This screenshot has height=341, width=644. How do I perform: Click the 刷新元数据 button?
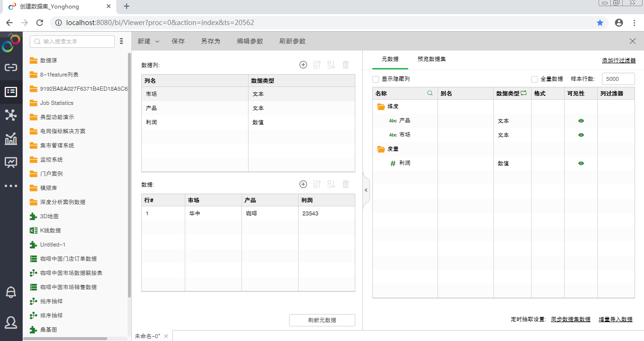[322, 320]
